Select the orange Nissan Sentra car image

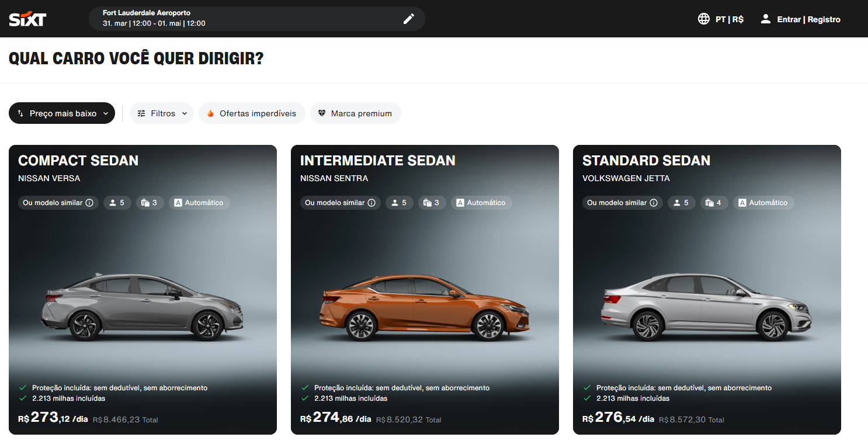[425, 307]
